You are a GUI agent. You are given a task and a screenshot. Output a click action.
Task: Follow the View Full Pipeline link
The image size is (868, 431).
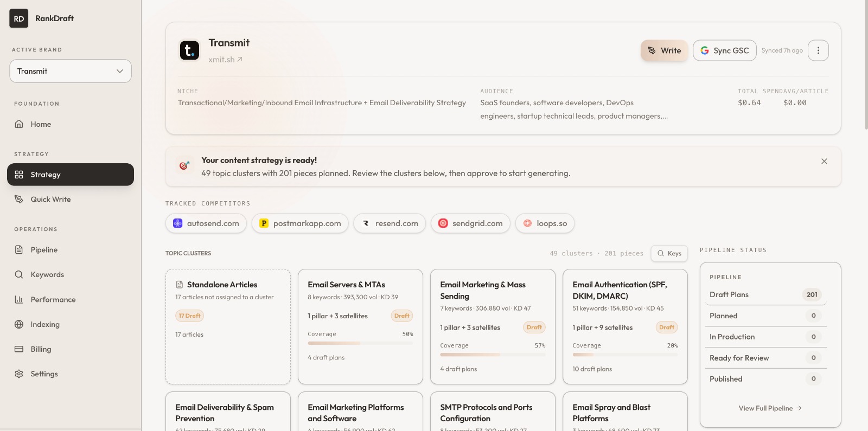coord(770,408)
